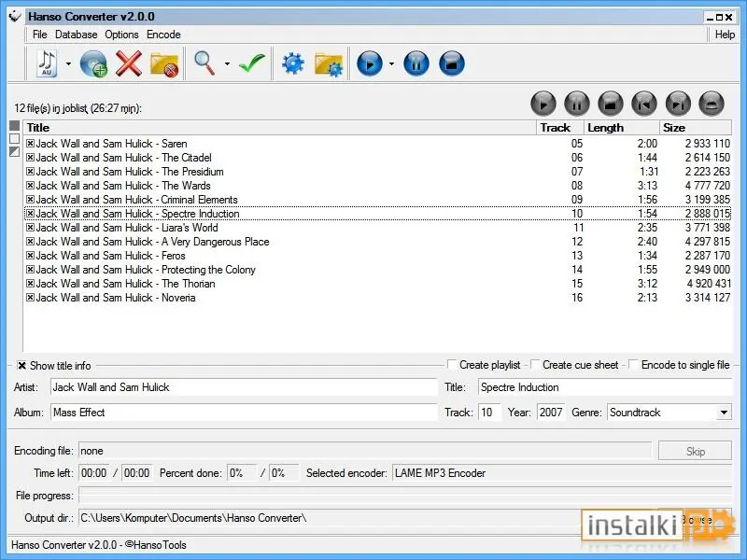
Task: Click the green checkmark submit icon
Action: click(251, 63)
